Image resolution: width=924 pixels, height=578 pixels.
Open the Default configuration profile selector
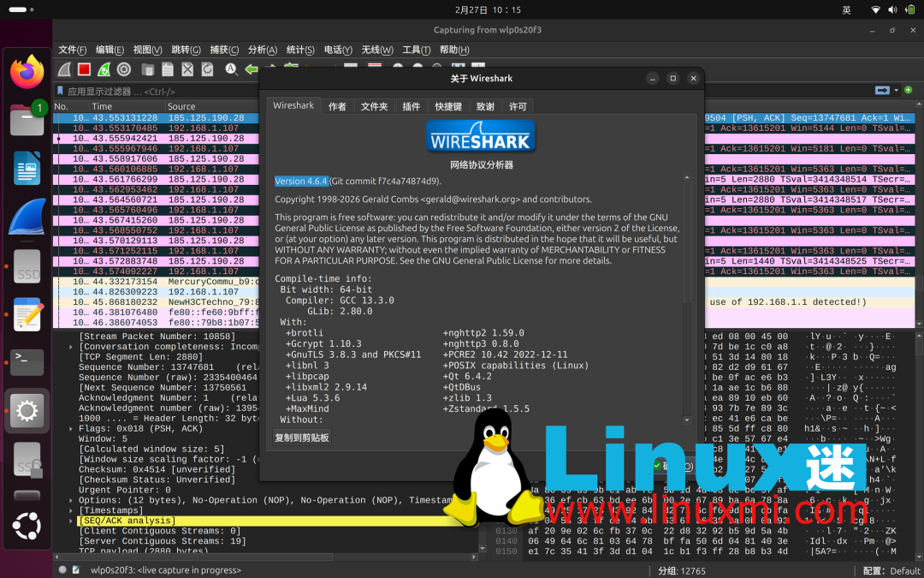click(892, 570)
